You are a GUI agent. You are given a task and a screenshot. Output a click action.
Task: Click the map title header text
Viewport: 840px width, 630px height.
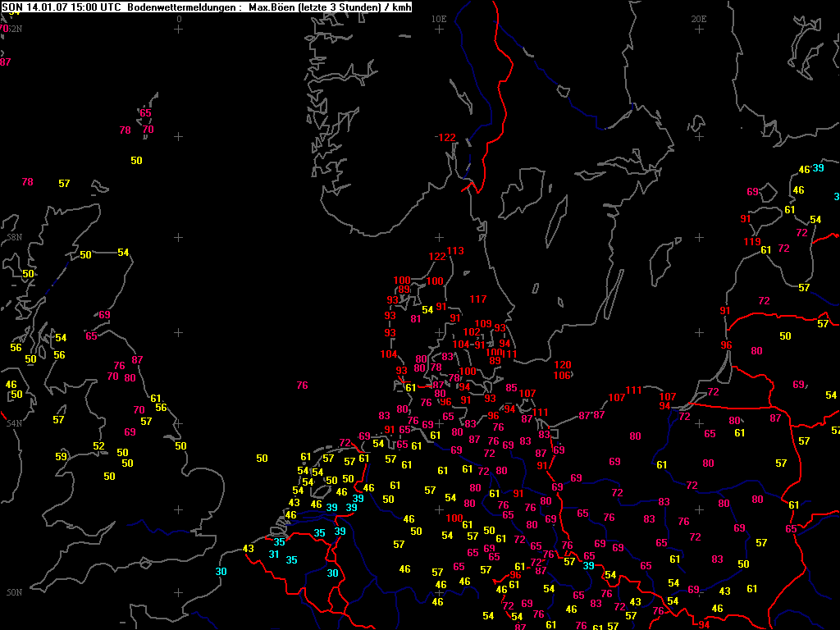coord(206,7)
